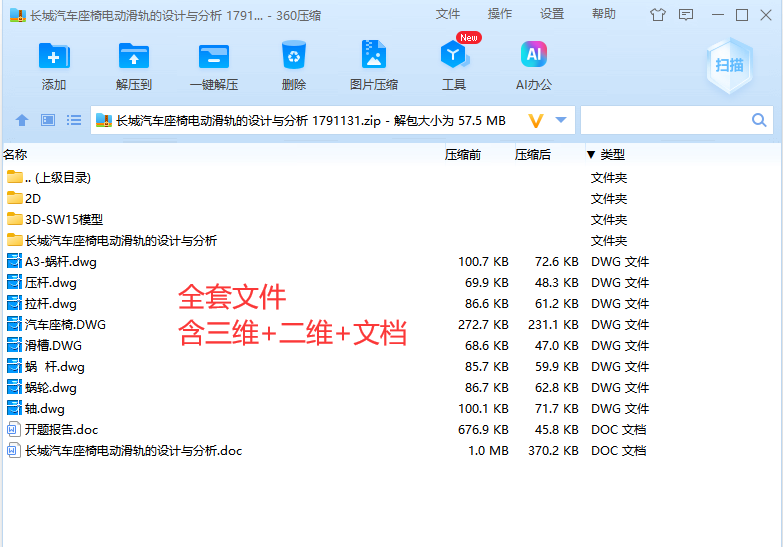Click the archive path text in address bar

click(x=311, y=121)
